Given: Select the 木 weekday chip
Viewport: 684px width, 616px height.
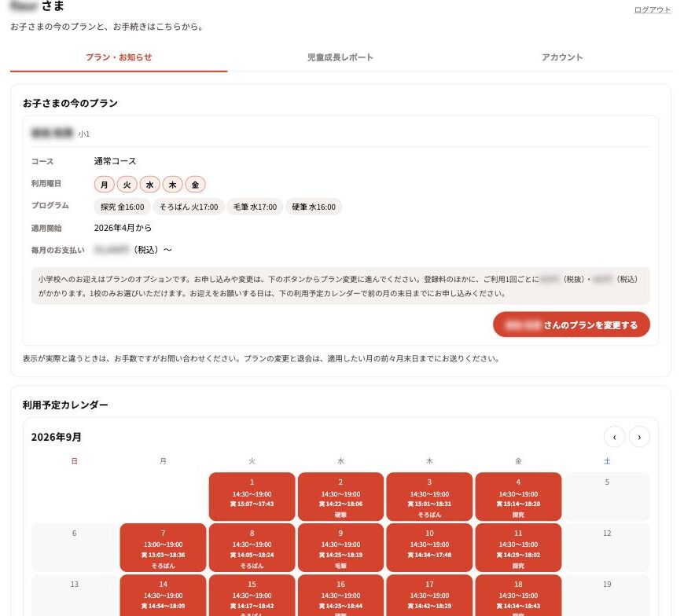Looking at the screenshot, I should click(x=172, y=185).
